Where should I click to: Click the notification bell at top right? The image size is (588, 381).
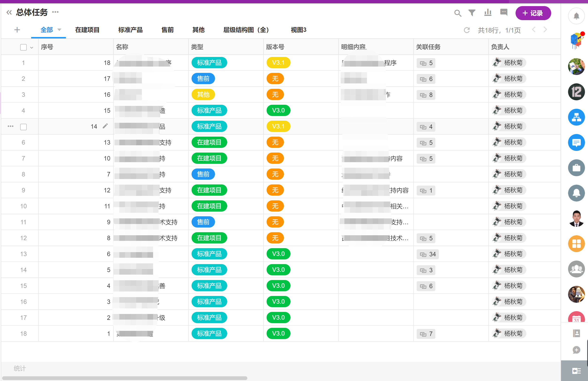pyautogui.click(x=576, y=16)
